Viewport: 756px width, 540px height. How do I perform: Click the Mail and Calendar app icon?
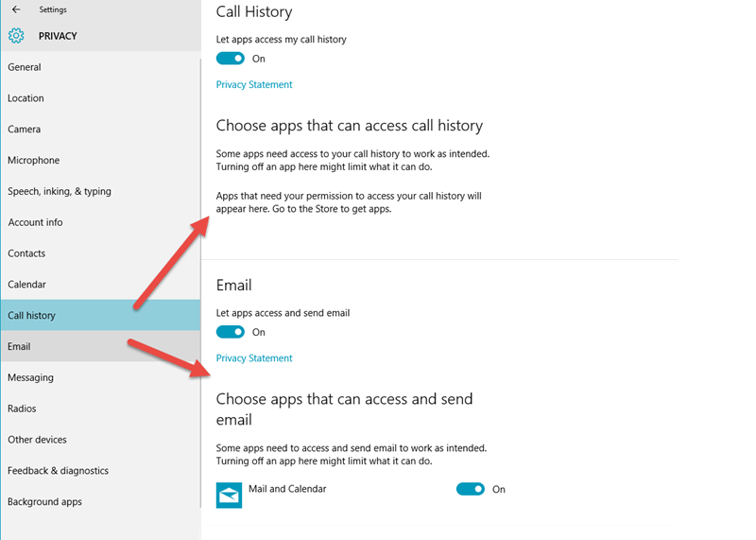pyautogui.click(x=229, y=496)
